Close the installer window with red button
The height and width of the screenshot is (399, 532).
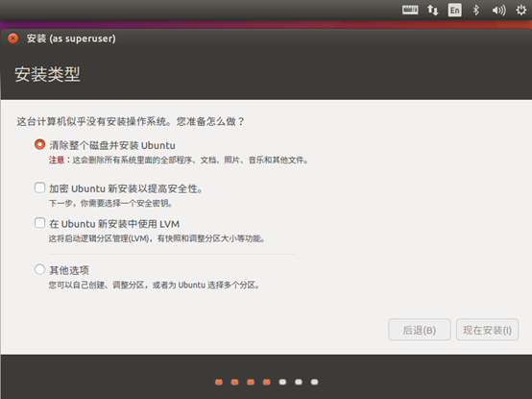(x=13, y=38)
